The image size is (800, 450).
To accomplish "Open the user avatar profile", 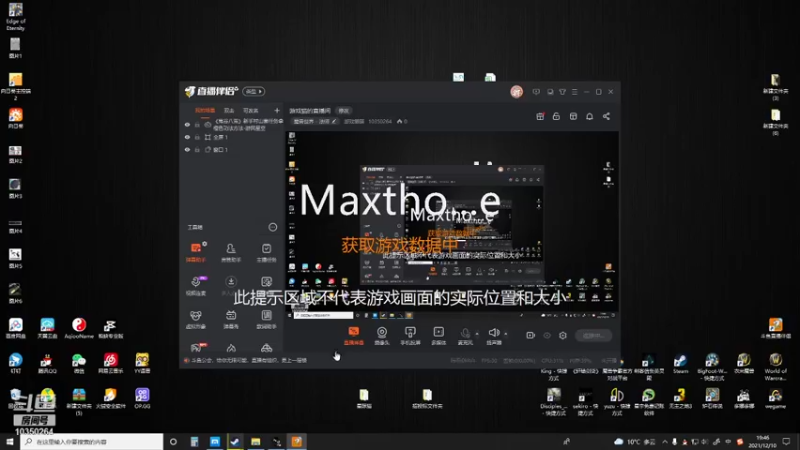I will (x=516, y=92).
